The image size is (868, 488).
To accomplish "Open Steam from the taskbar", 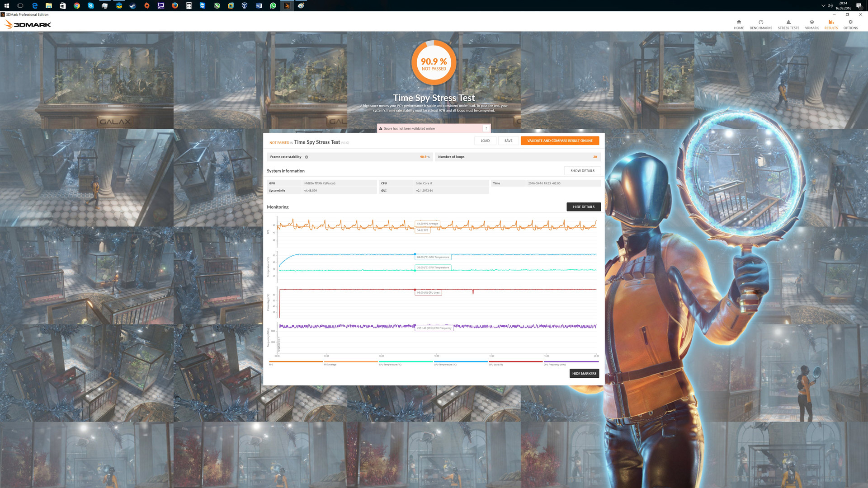I will 133,5.
